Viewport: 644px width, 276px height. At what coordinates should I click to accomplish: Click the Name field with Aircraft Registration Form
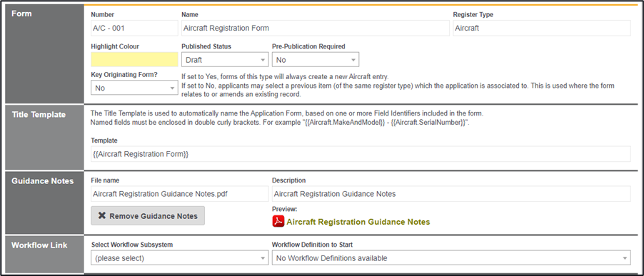coord(316,29)
